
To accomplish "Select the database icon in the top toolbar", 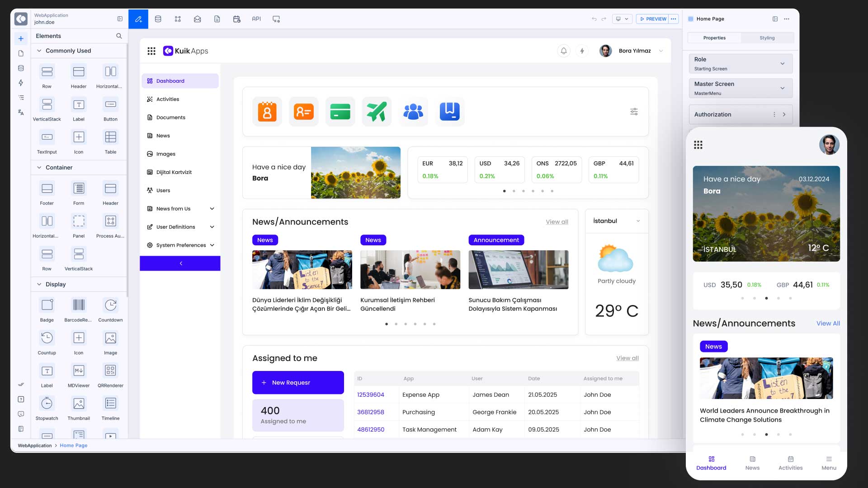I will click(158, 19).
